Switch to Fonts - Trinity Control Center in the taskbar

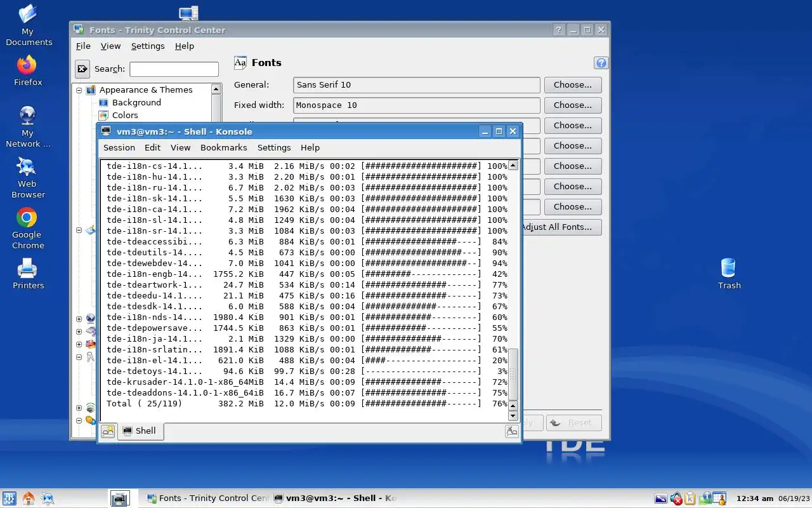coord(207,498)
